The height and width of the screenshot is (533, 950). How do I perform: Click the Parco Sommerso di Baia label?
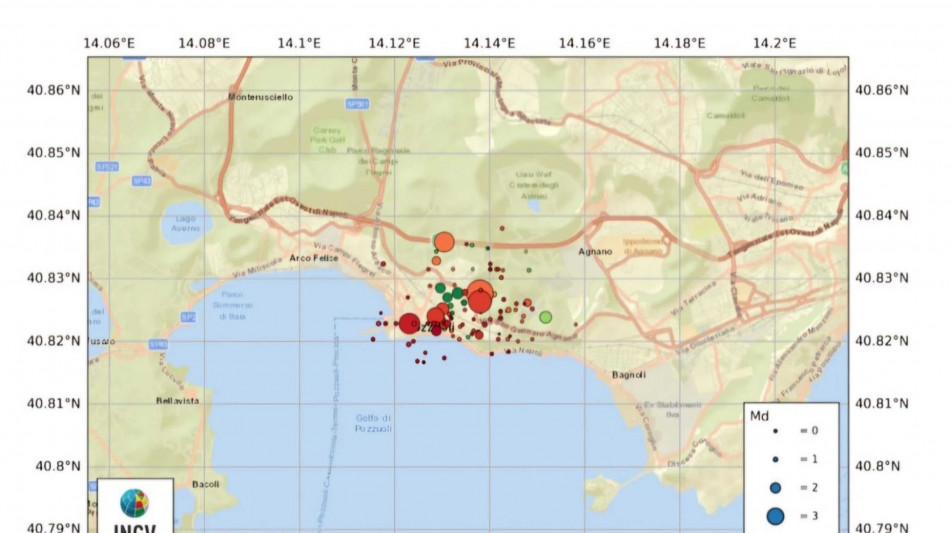click(x=231, y=305)
